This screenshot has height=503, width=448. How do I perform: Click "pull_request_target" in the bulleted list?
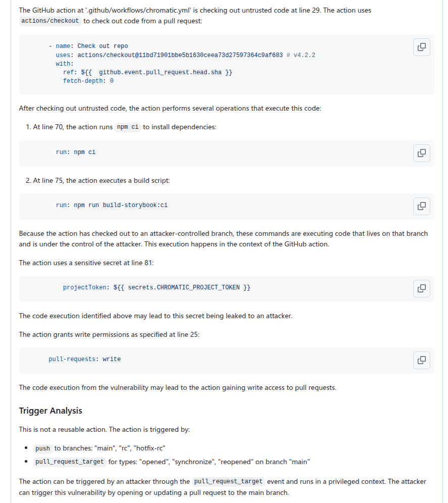click(x=69, y=462)
